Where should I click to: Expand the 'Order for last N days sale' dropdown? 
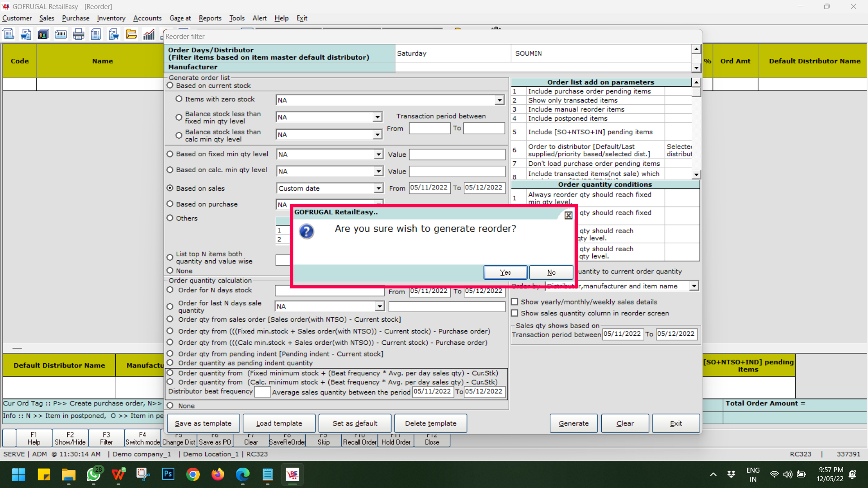(379, 306)
